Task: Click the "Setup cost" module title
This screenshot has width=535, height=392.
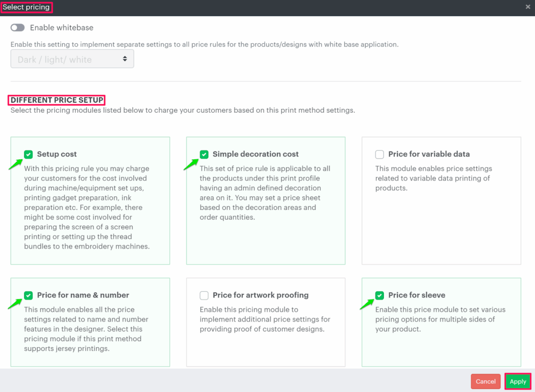Action: pyautogui.click(x=56, y=154)
